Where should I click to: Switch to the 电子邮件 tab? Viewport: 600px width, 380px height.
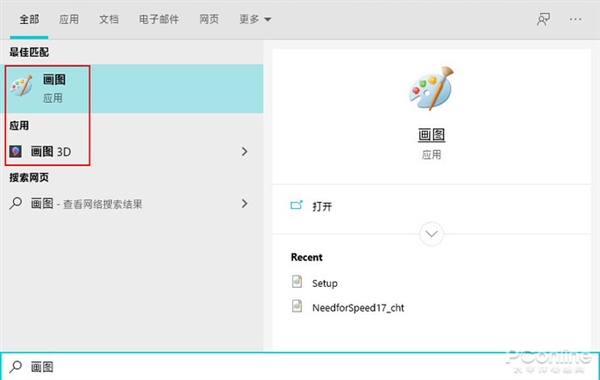click(x=159, y=19)
